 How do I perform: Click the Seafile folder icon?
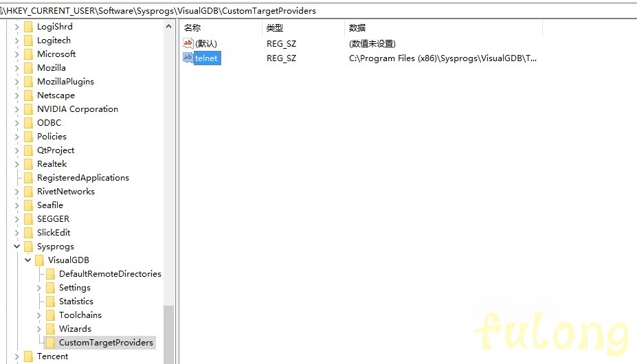click(x=28, y=205)
